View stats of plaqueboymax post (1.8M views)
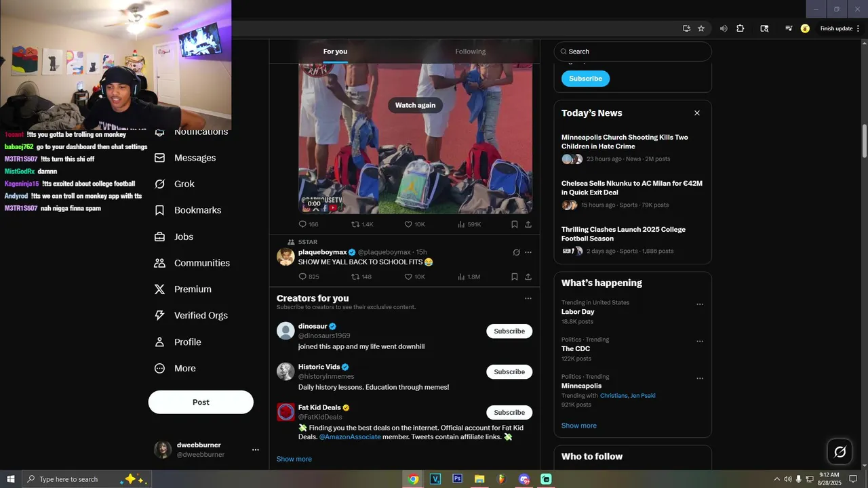 tap(469, 277)
